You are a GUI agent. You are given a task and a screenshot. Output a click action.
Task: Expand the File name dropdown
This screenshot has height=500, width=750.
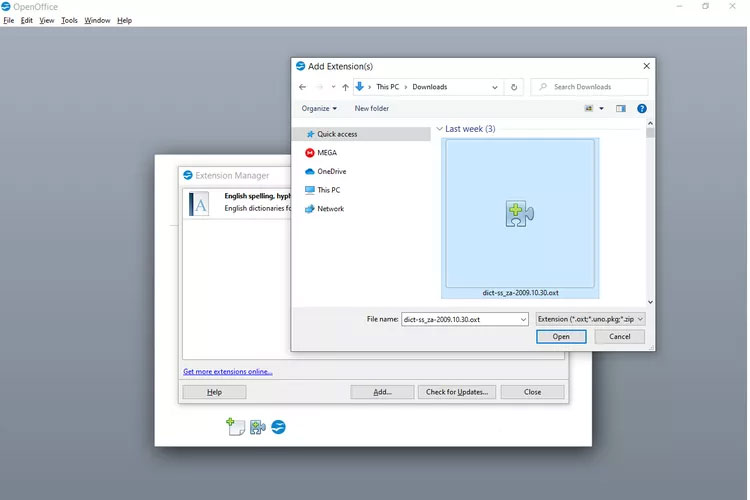(523, 319)
